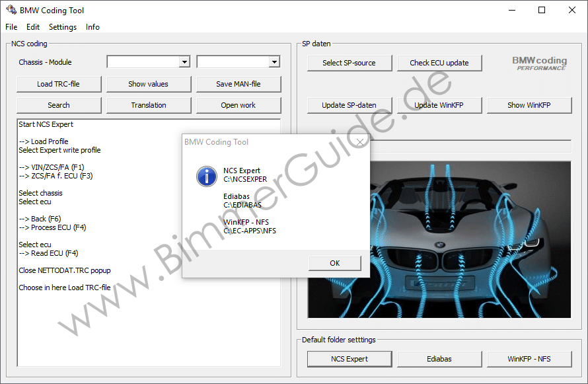Set the Ediabas default folder
The image size is (588, 384).
tap(439, 359)
